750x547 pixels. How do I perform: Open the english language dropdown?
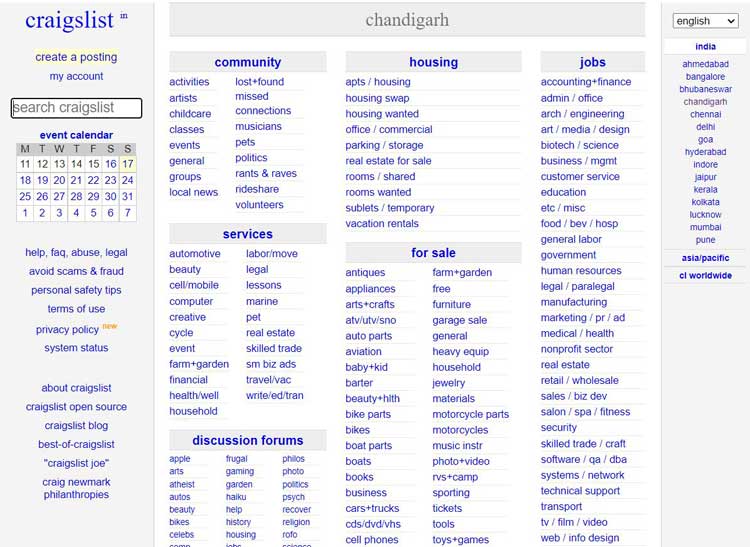pyautogui.click(x=705, y=21)
